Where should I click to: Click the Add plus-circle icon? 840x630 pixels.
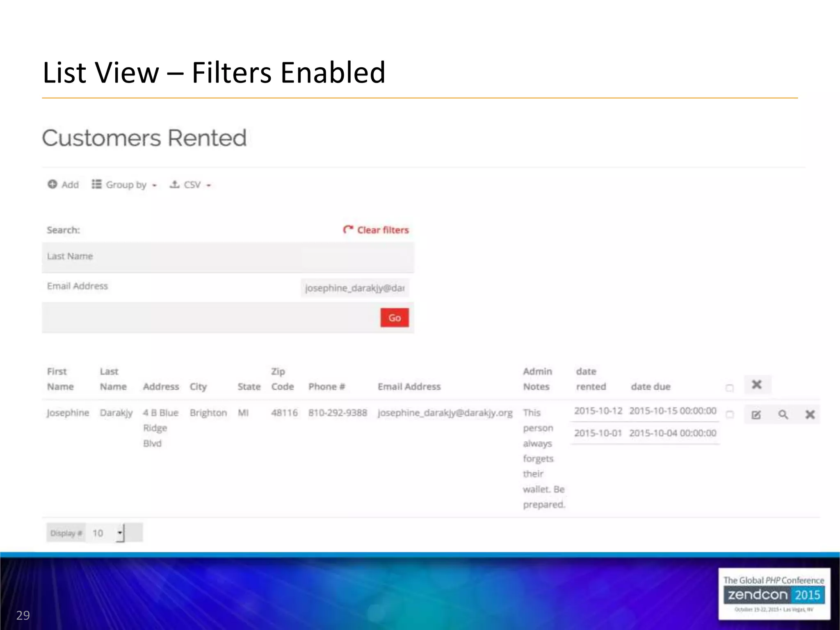pyautogui.click(x=52, y=185)
